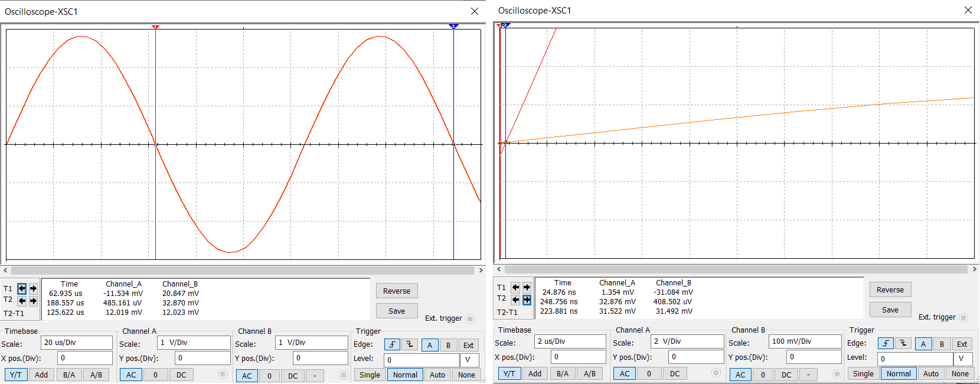Select falling edge trigger in left oscilloscope
This screenshot has width=980, height=384.
pos(409,345)
